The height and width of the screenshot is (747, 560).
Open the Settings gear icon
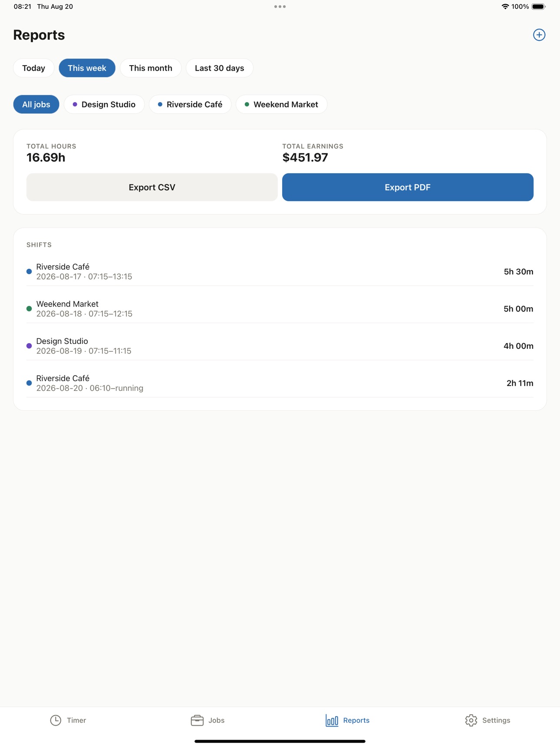coord(471,720)
